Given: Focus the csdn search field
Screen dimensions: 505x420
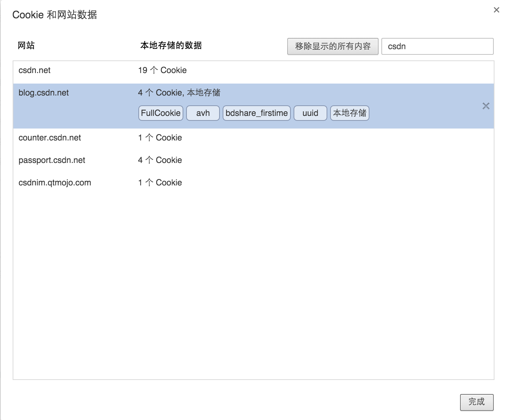Looking at the screenshot, I should pyautogui.click(x=437, y=46).
